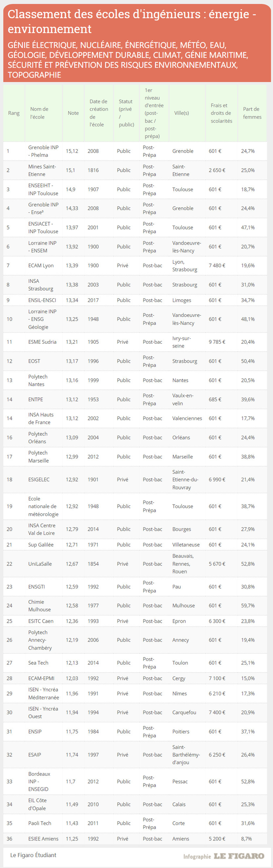Click the "UniLaSalle" school name
This screenshot has height=868, width=273.
pyautogui.click(x=40, y=564)
